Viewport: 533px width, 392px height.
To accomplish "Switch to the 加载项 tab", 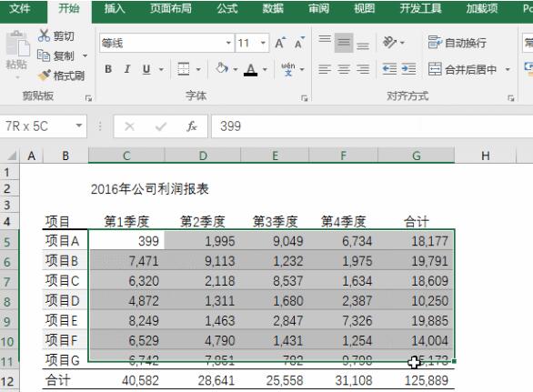I will coord(482,8).
